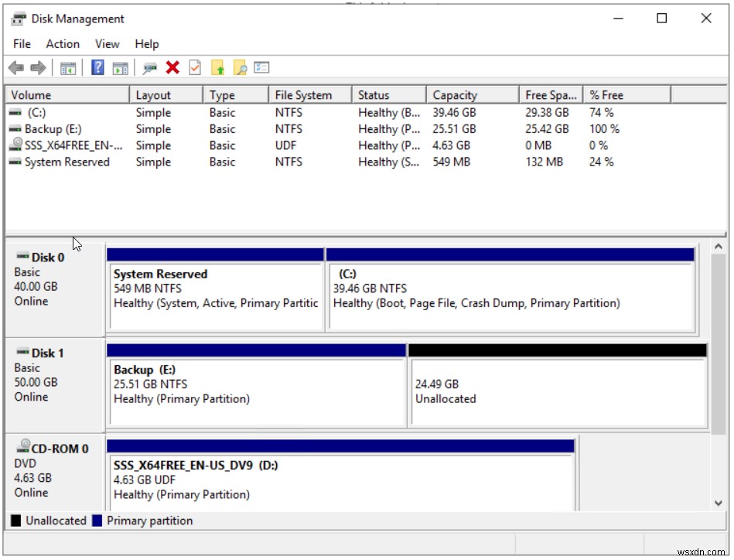Click the Back navigation arrow
Screen dimensions: 734x560
[x=17, y=67]
